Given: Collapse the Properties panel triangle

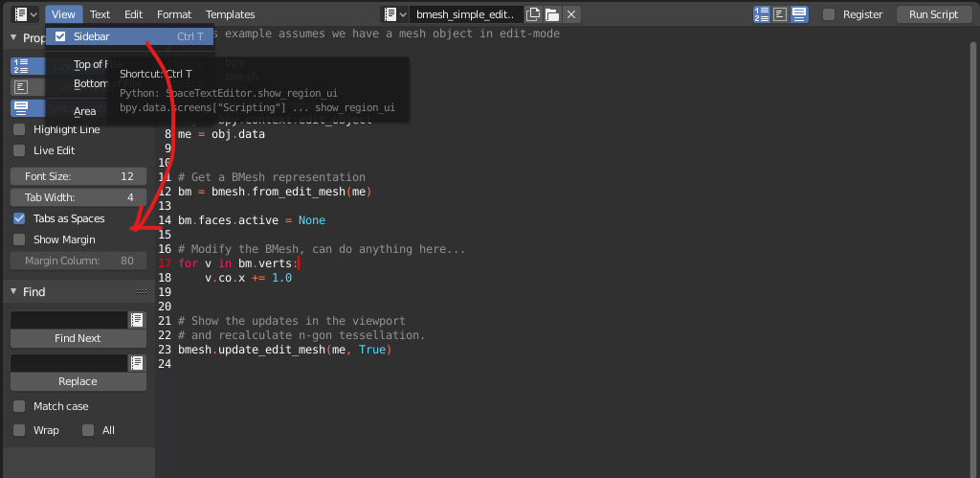Looking at the screenshot, I should 13,38.
